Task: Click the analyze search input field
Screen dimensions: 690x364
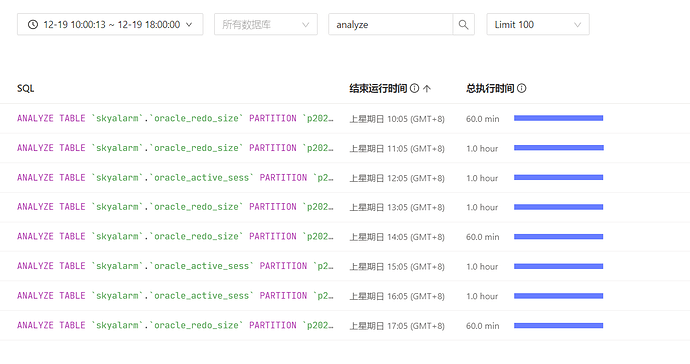Action: 390,24
